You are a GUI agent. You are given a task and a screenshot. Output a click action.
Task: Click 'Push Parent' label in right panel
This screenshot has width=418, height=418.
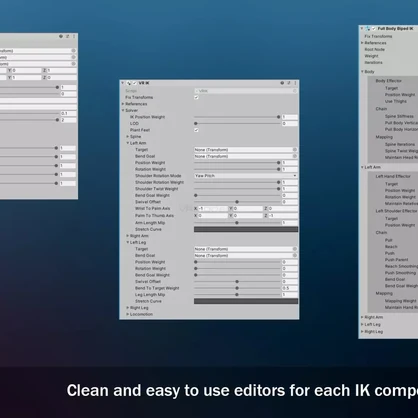[x=397, y=260]
